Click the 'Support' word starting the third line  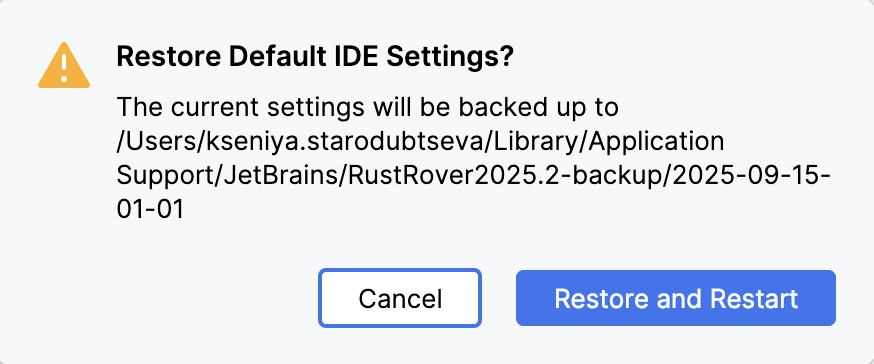[x=164, y=178]
